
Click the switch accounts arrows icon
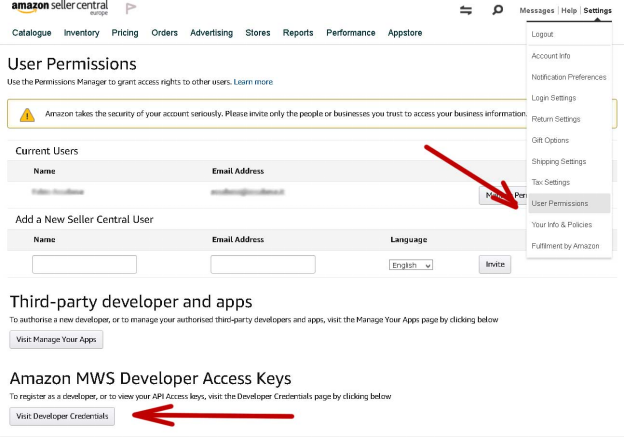[466, 11]
